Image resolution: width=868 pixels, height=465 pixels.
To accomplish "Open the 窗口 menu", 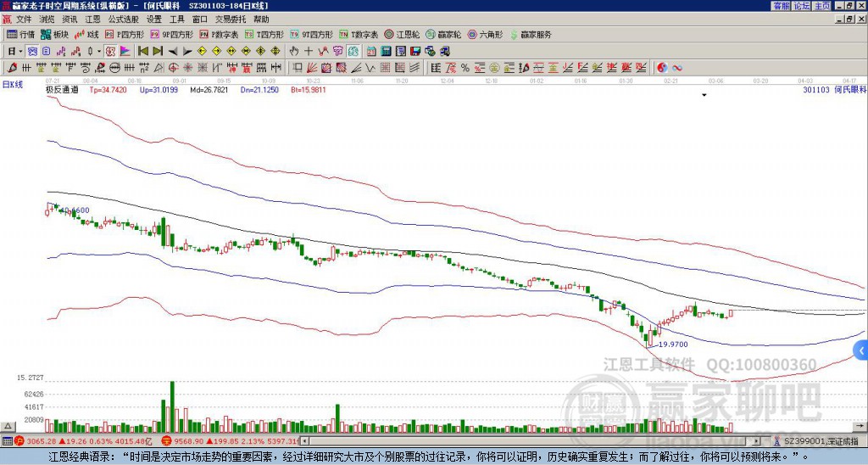I will point(200,20).
